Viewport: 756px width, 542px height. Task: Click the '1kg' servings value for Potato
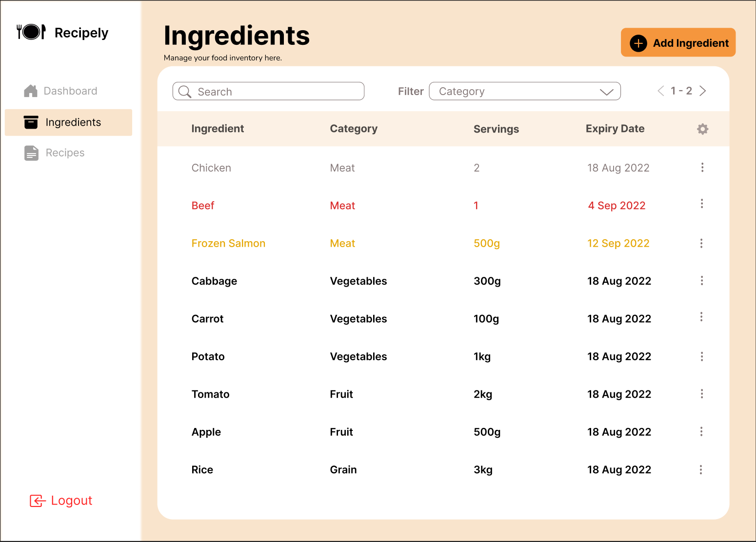pyautogui.click(x=482, y=357)
